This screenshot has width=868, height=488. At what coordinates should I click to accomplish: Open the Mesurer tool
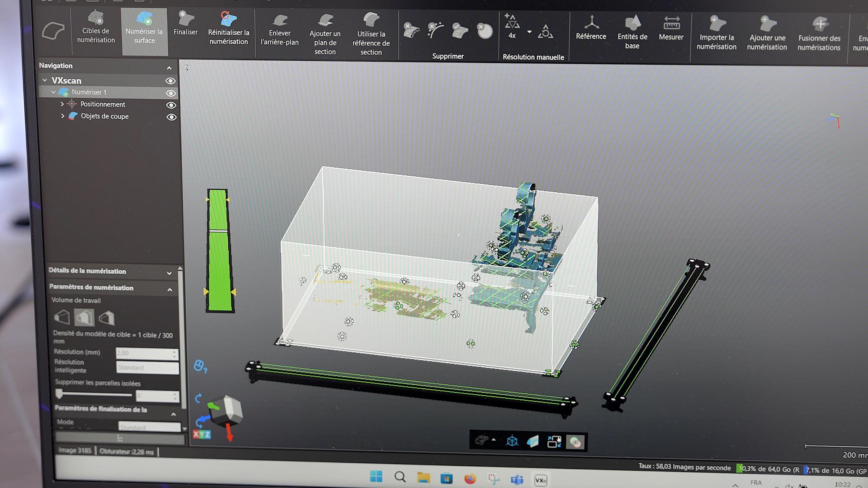[x=671, y=23]
